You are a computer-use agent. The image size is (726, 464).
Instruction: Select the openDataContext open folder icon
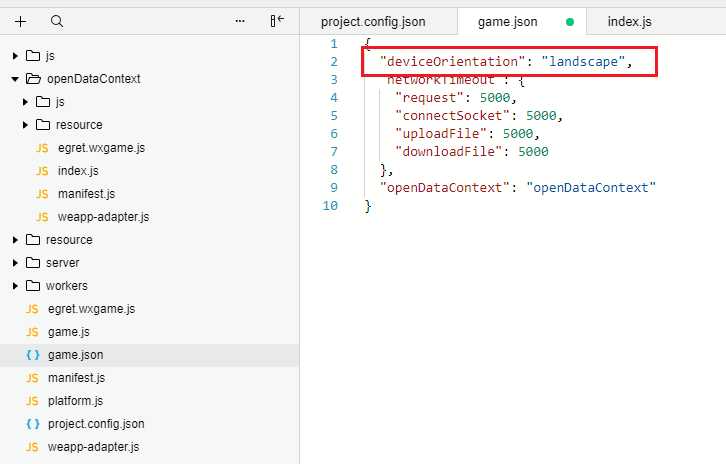point(33,79)
